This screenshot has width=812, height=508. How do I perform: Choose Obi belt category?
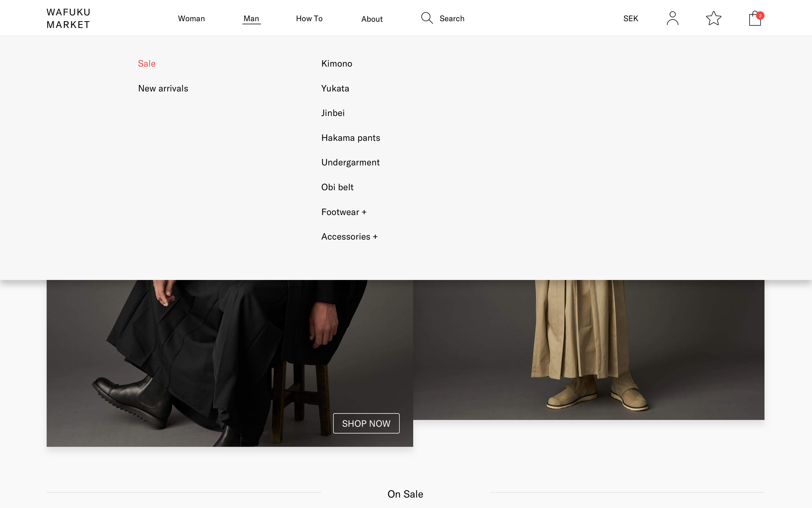(337, 187)
